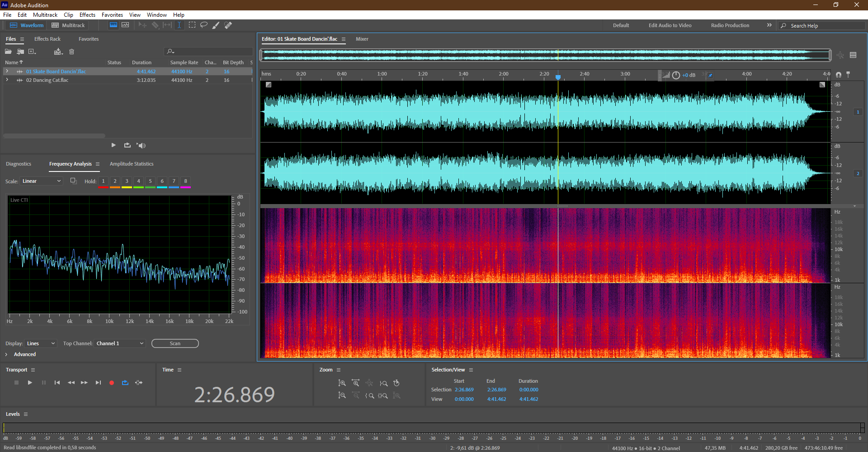Pick the Paintbrush Selection tool
Image resolution: width=868 pixels, height=452 pixels.
216,25
